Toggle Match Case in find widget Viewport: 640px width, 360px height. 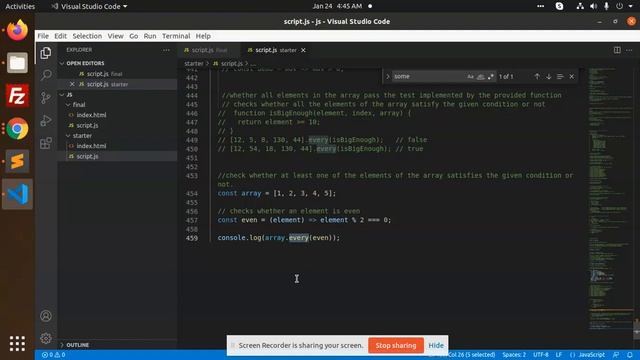coord(471,76)
